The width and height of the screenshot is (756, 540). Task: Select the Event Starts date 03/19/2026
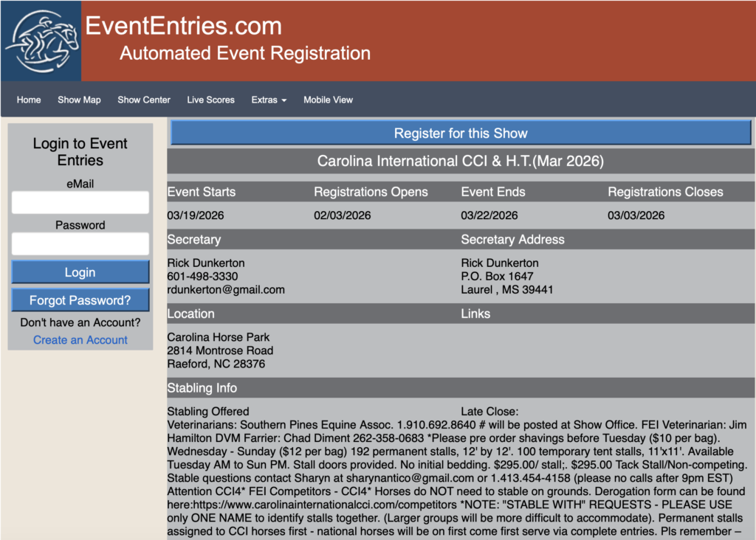(195, 215)
